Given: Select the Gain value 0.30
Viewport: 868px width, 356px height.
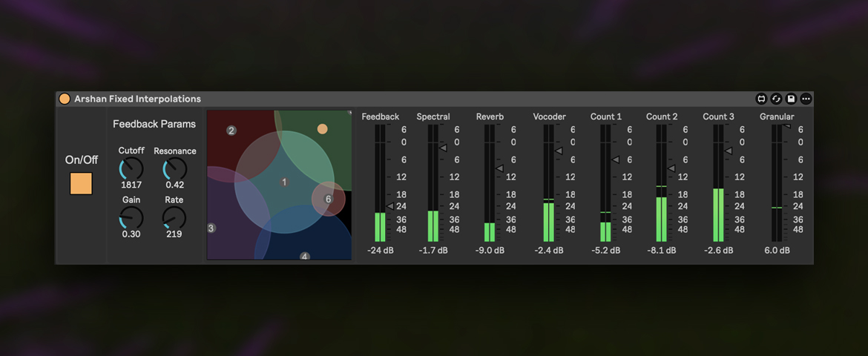Looking at the screenshot, I should tap(131, 234).
